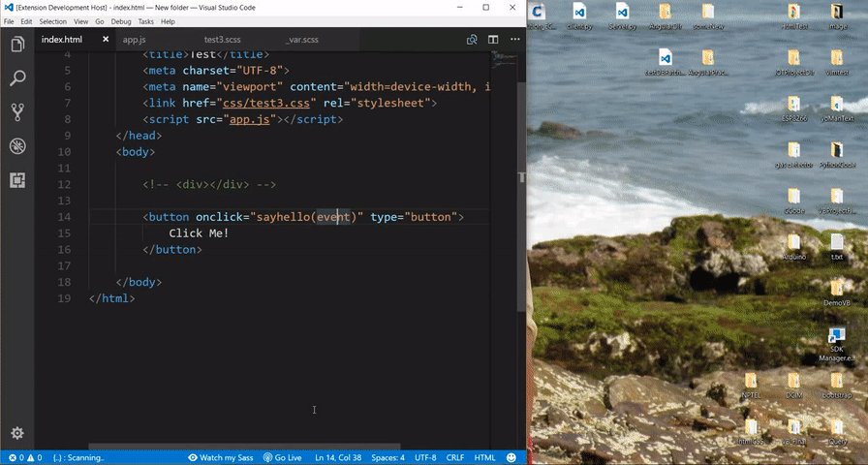Change the CRLF end-of-line sequence

click(x=455, y=457)
